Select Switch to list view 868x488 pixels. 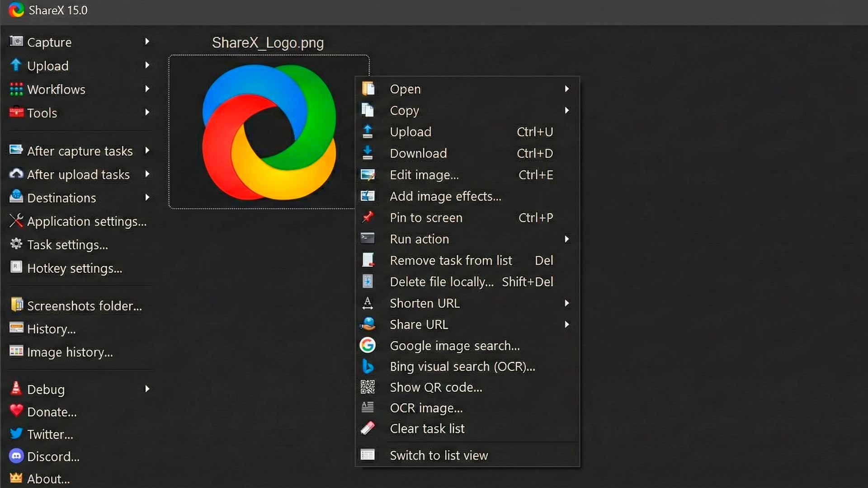[439, 455]
